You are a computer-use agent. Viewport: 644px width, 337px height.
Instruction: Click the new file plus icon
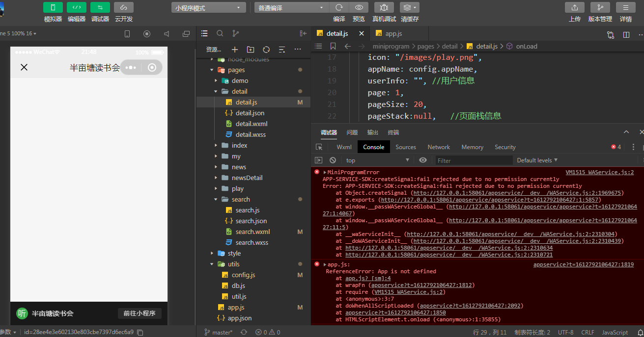coord(235,50)
